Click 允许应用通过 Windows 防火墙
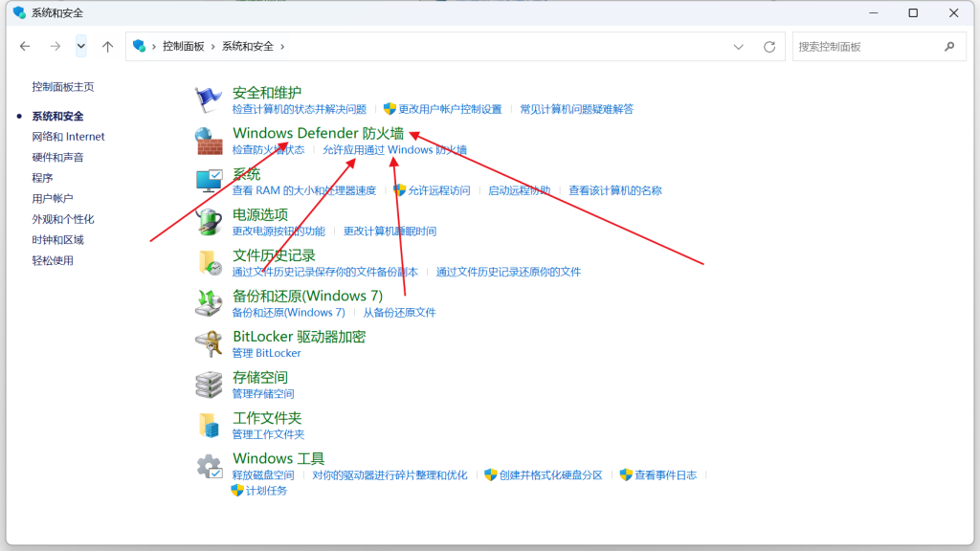 [x=394, y=150]
